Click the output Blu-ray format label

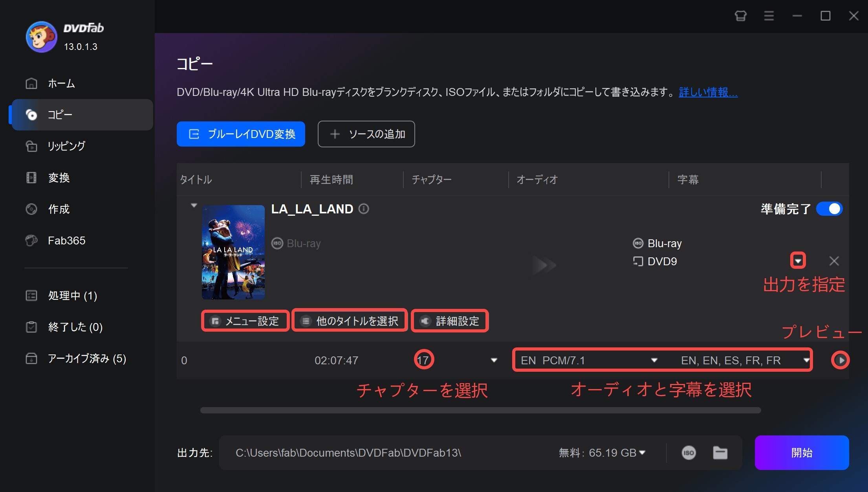(x=657, y=243)
